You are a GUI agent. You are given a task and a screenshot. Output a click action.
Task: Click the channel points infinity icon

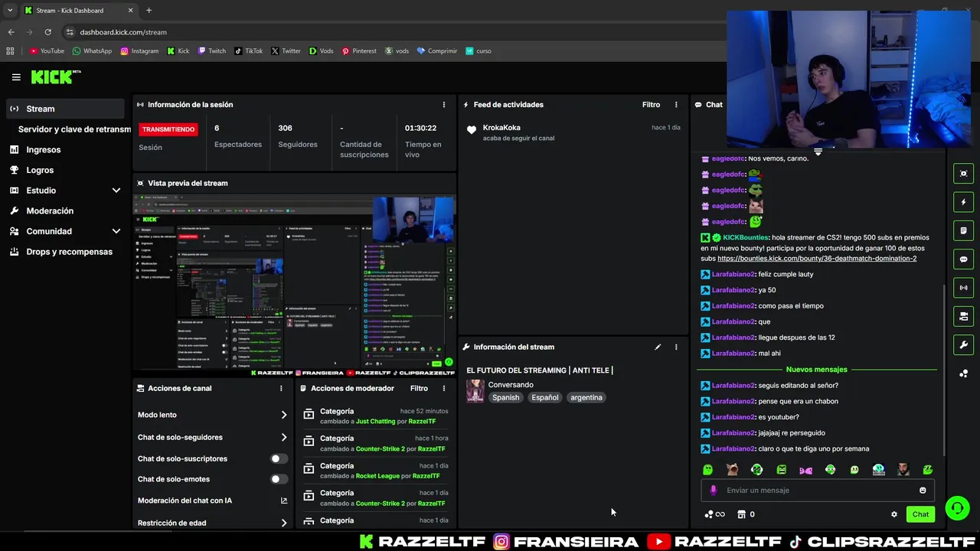coord(715,514)
